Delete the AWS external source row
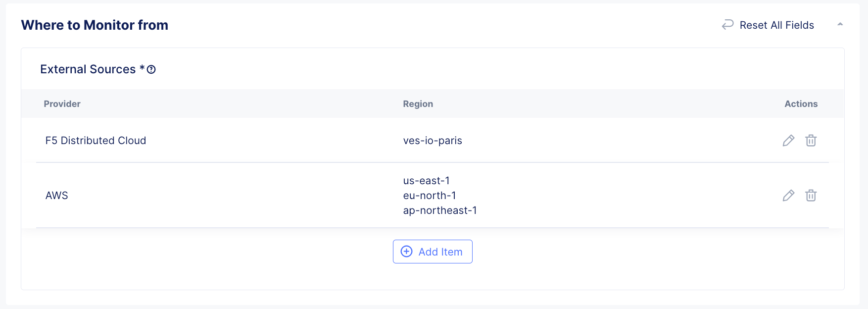The height and width of the screenshot is (309, 868). [x=811, y=196]
